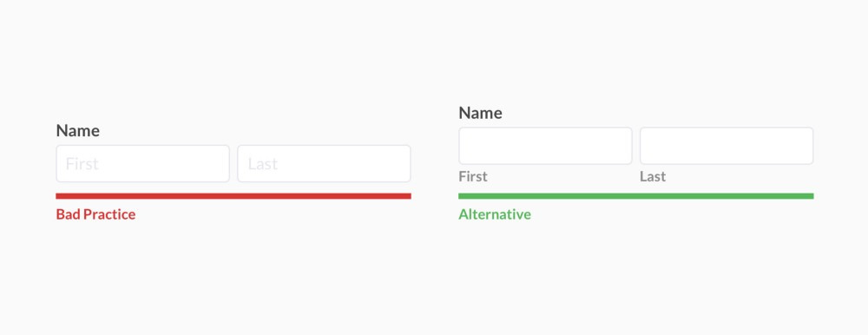Click the input field with "Last" placeholder
Viewport: 868px width, 335px height.
pyautogui.click(x=324, y=163)
